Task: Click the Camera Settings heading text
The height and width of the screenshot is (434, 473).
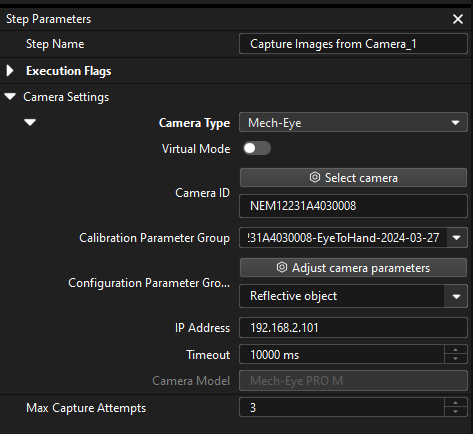Action: pos(66,97)
